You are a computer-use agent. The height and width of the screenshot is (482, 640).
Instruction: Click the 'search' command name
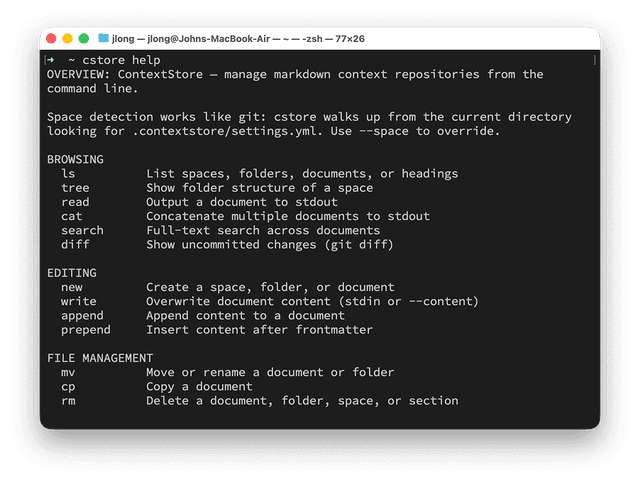point(82,230)
